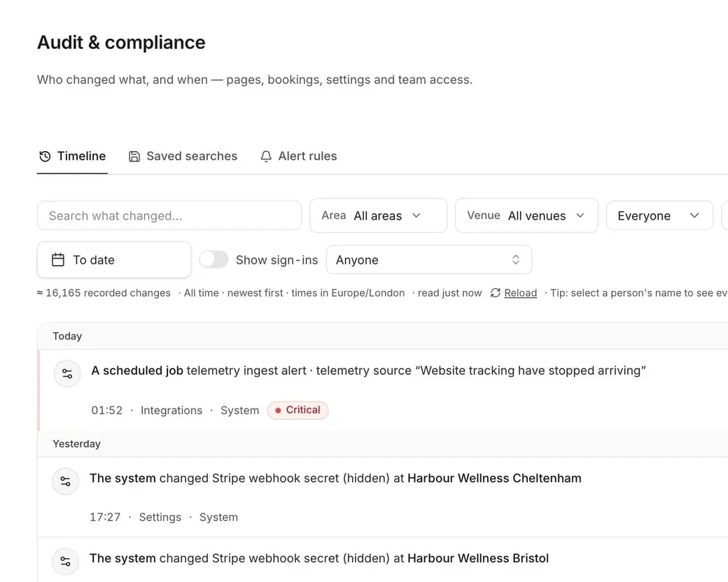Click the Saved searches disk icon
Screen dimensions: 728x582
pyautogui.click(x=134, y=157)
